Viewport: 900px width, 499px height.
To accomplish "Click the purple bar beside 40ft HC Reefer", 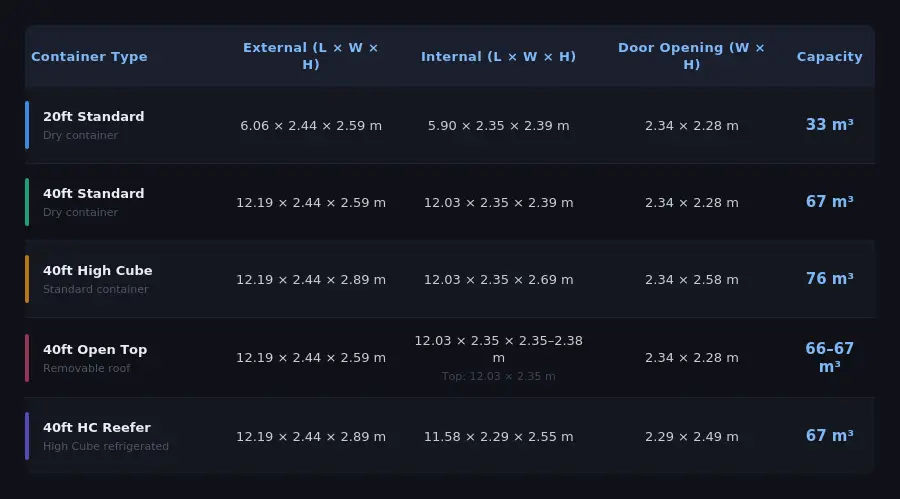I will (x=27, y=436).
